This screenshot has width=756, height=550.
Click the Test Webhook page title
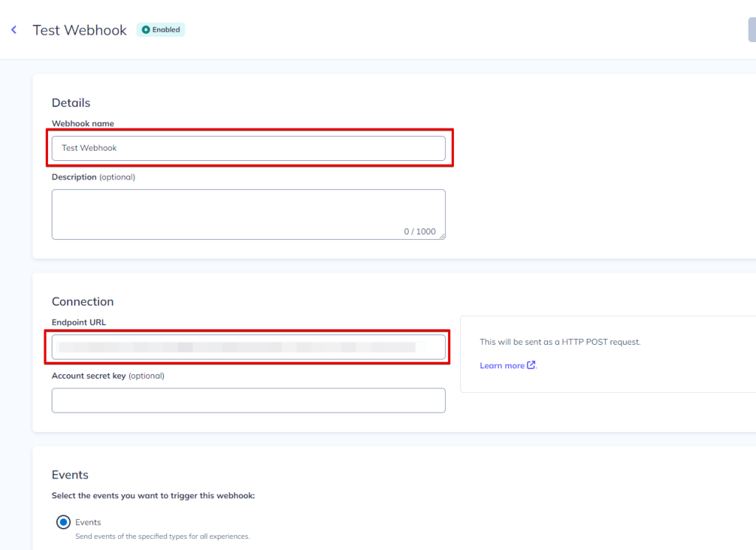point(80,30)
